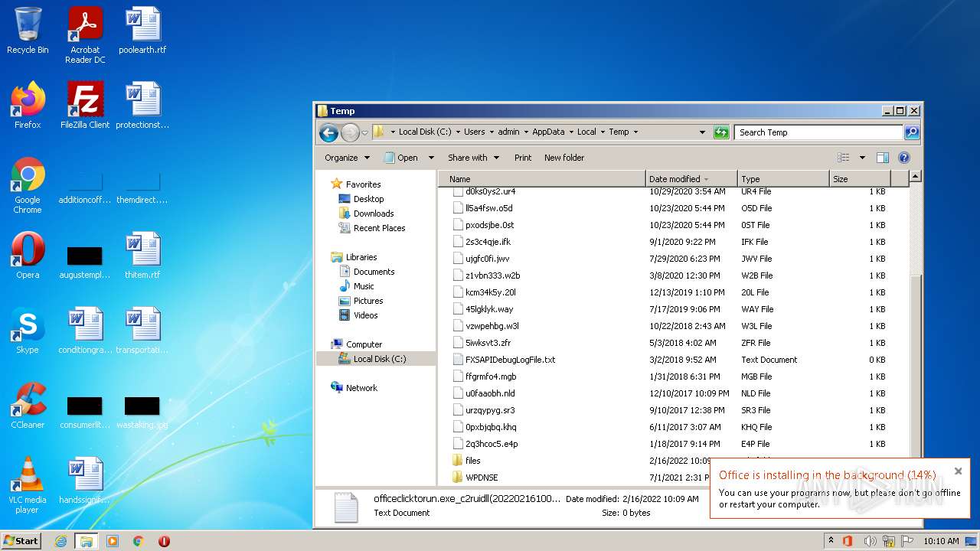Open the Opera browser desktop icon

click(28, 256)
